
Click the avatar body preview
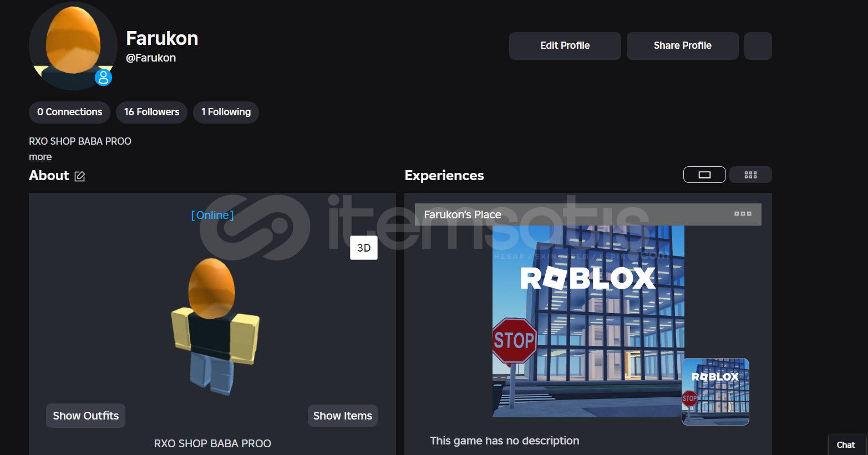tap(215, 327)
